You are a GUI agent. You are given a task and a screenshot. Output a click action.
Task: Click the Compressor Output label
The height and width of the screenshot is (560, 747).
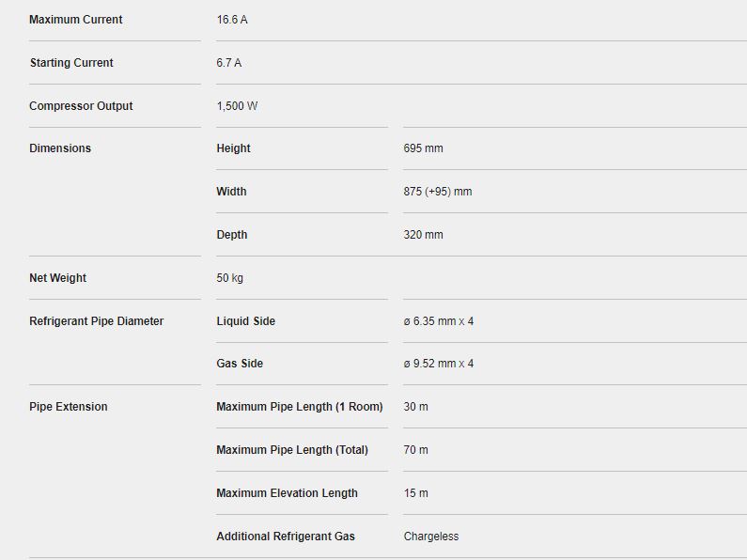81,106
